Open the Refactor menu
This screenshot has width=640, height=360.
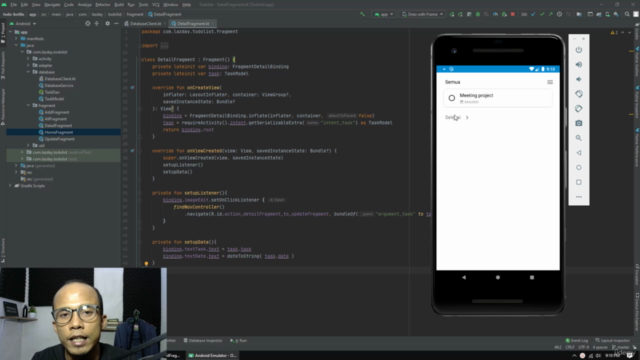[103, 4]
